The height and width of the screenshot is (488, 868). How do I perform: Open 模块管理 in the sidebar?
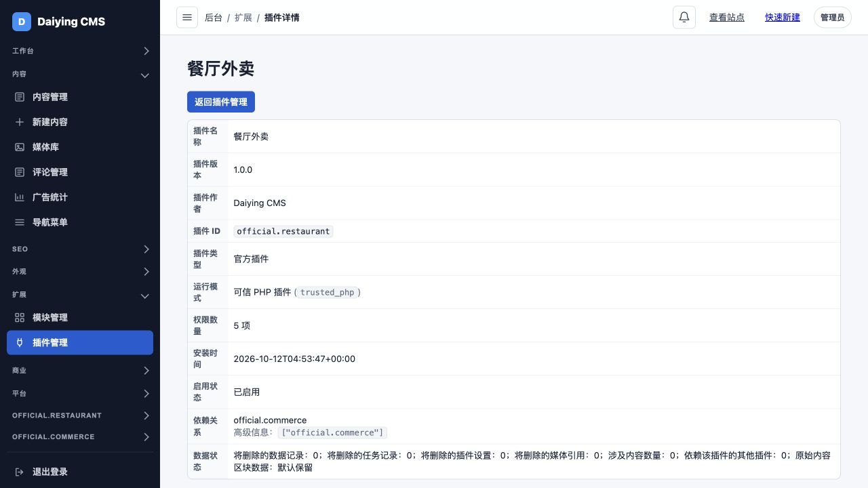pyautogui.click(x=80, y=317)
